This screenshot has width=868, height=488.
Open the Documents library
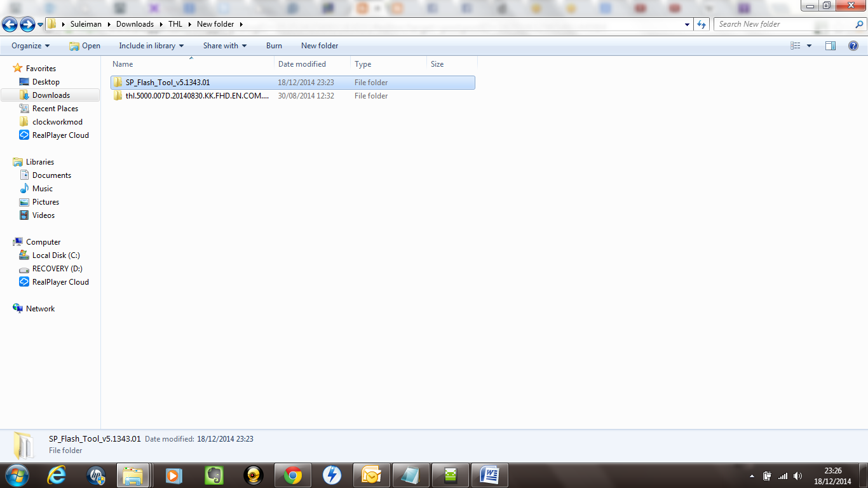(x=51, y=175)
